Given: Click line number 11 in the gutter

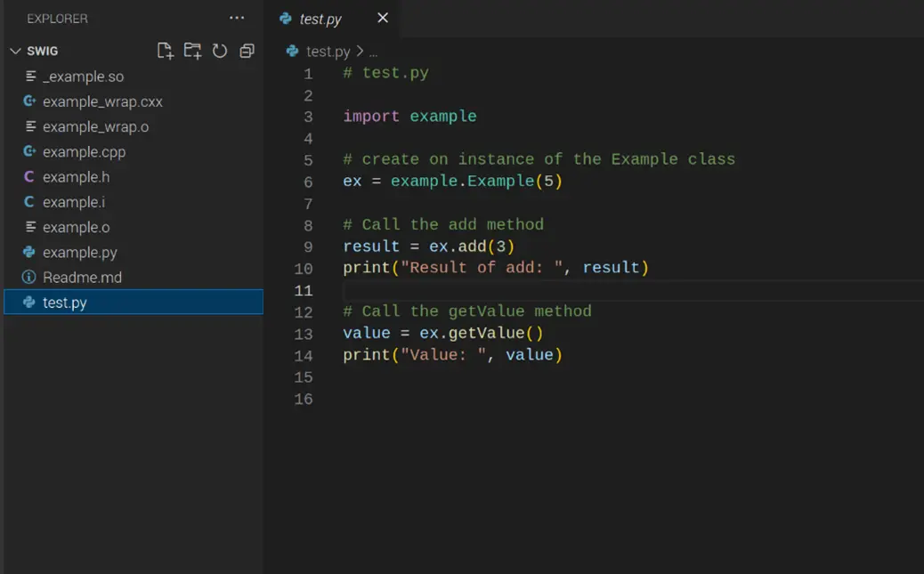Looking at the screenshot, I should [304, 290].
